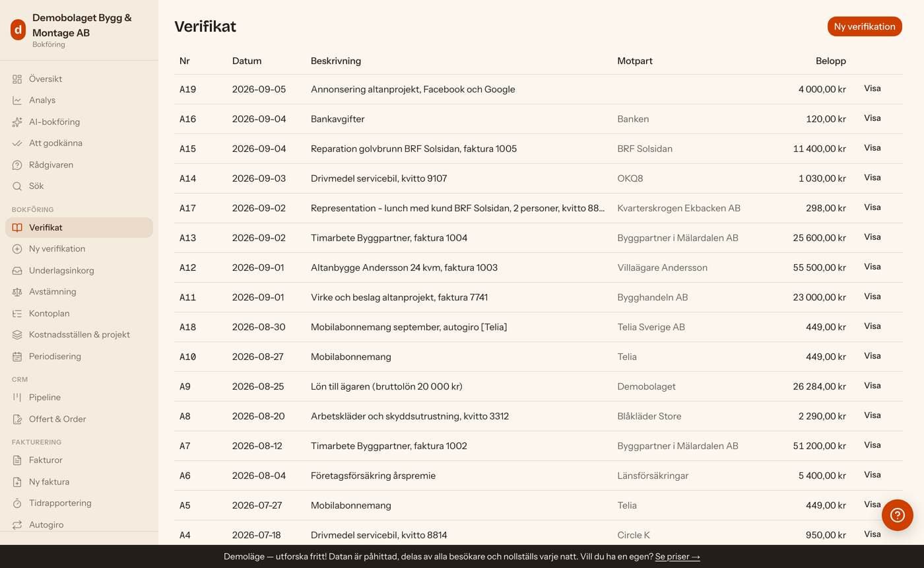Viewport: 924px width, 568px height.
Task: Click the orange Ny verifikation button
Action: point(865,26)
